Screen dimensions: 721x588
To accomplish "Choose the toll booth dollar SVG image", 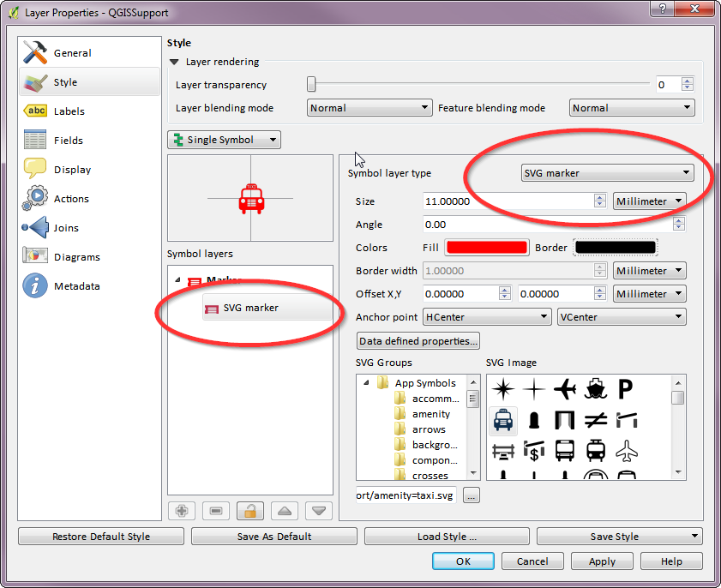I will click(x=534, y=451).
